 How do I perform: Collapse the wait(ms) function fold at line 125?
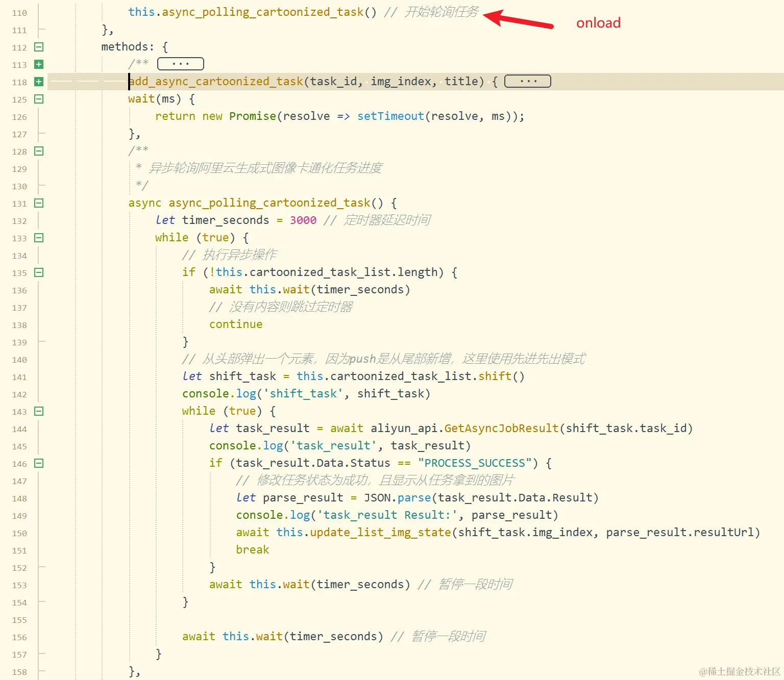coord(39,99)
